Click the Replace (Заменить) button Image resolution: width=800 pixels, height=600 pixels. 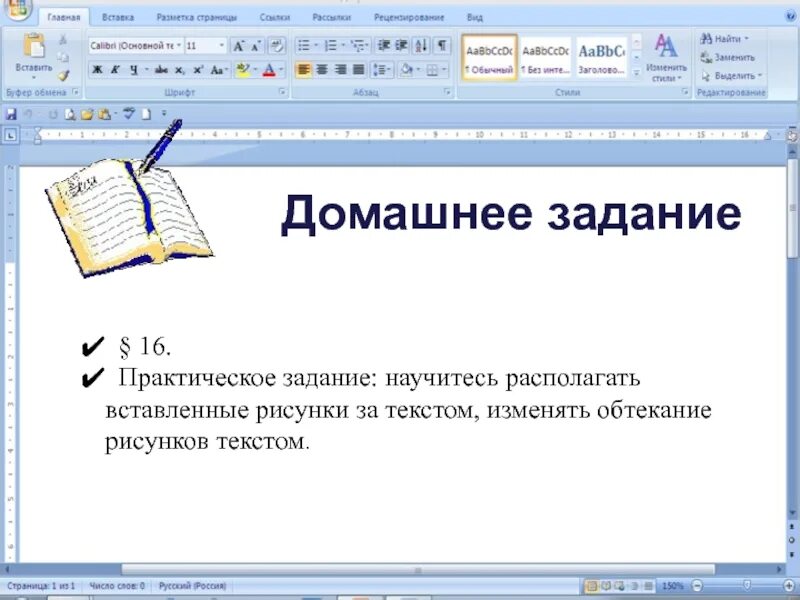[x=727, y=57]
